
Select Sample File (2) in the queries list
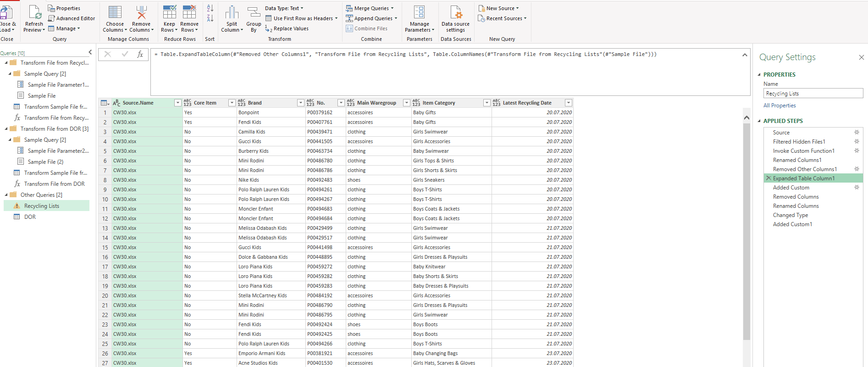coord(45,162)
